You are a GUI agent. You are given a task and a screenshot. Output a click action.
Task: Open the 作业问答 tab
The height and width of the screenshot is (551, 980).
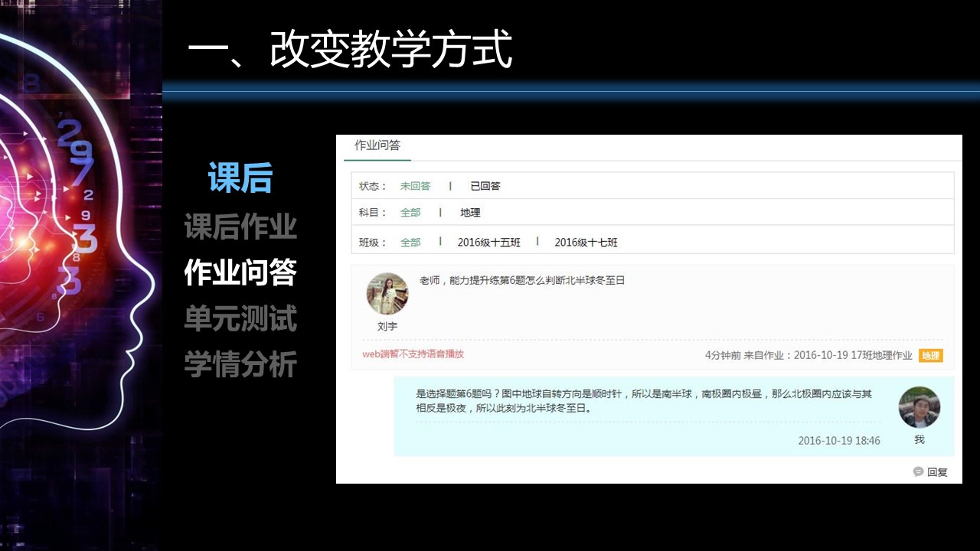pos(377,145)
